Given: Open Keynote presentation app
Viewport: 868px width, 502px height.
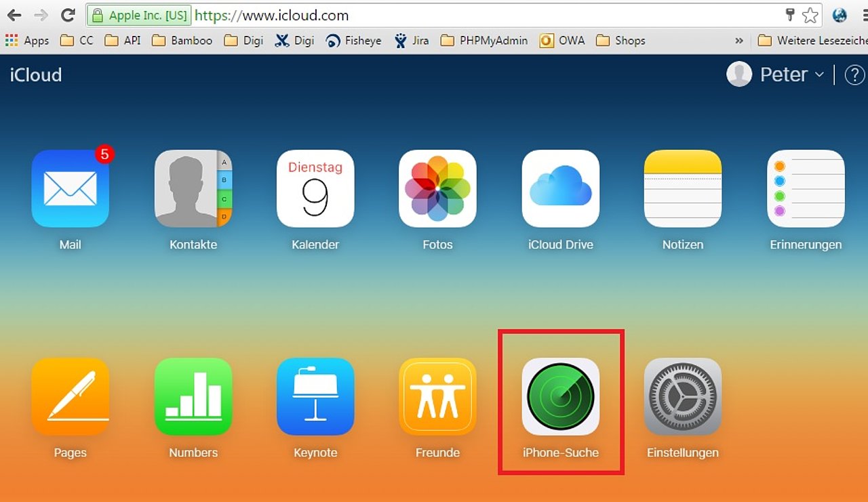Looking at the screenshot, I should pos(315,396).
